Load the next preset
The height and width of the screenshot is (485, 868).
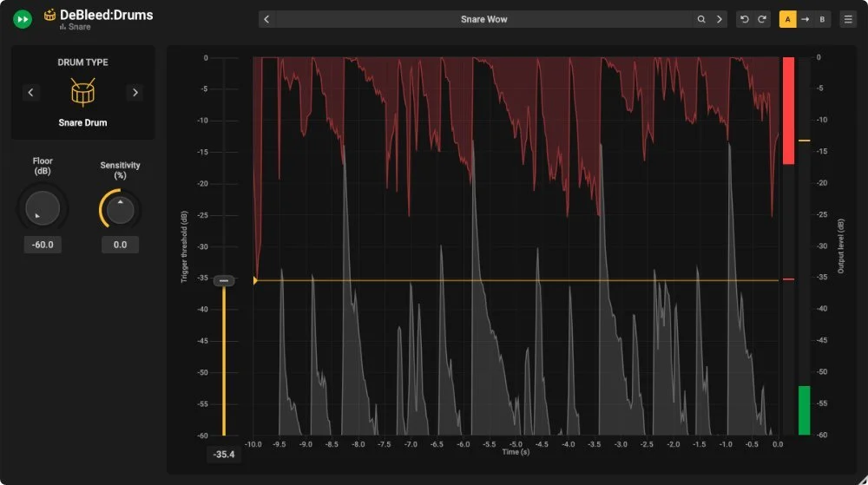(x=719, y=19)
